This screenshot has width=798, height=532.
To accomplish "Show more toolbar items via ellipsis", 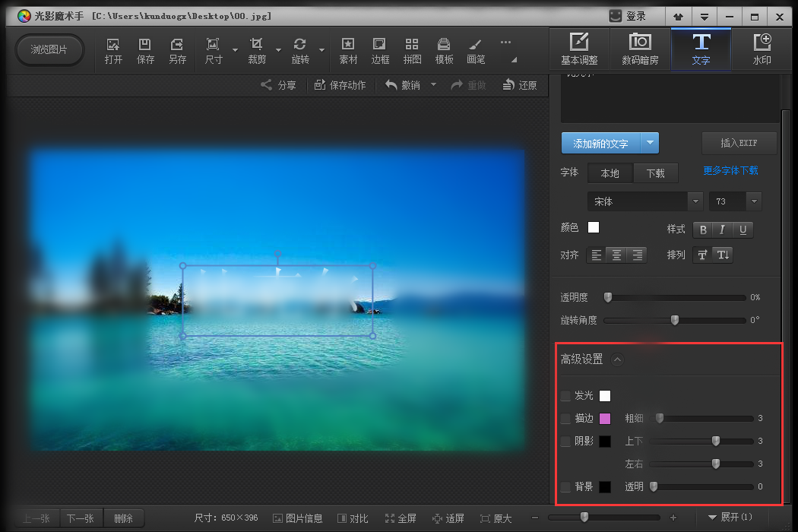I will click(x=505, y=43).
